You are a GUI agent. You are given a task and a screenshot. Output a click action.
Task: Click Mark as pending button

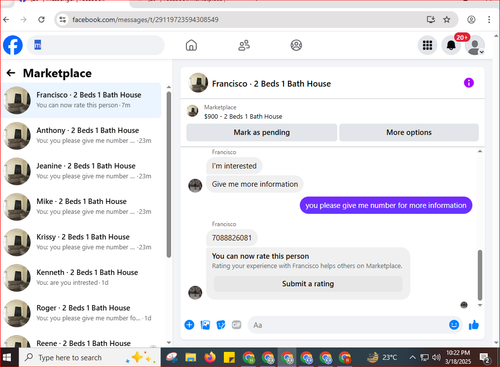point(262,132)
